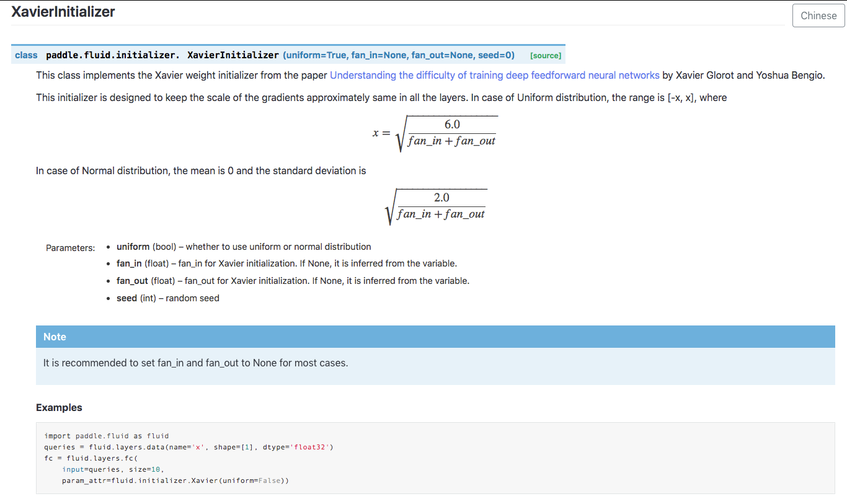
Task: Click the fc = fluid.layers.fc( code line
Action: 91,458
